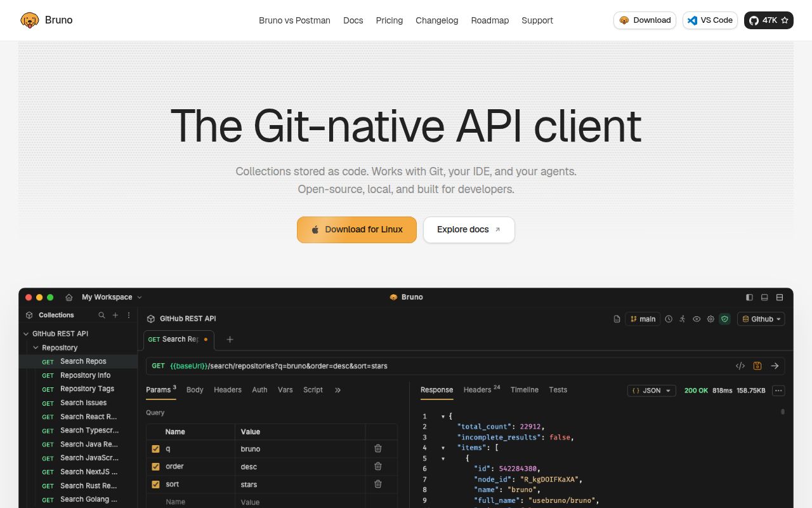812x508 pixels.
Task: Collapse the Repository folder
Action: (36, 348)
